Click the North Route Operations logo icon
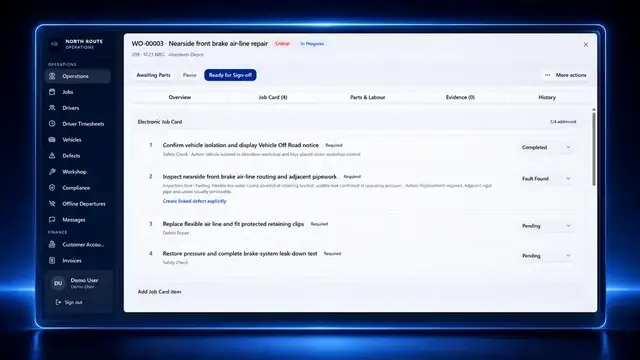The height and width of the screenshot is (360, 640). (54, 44)
